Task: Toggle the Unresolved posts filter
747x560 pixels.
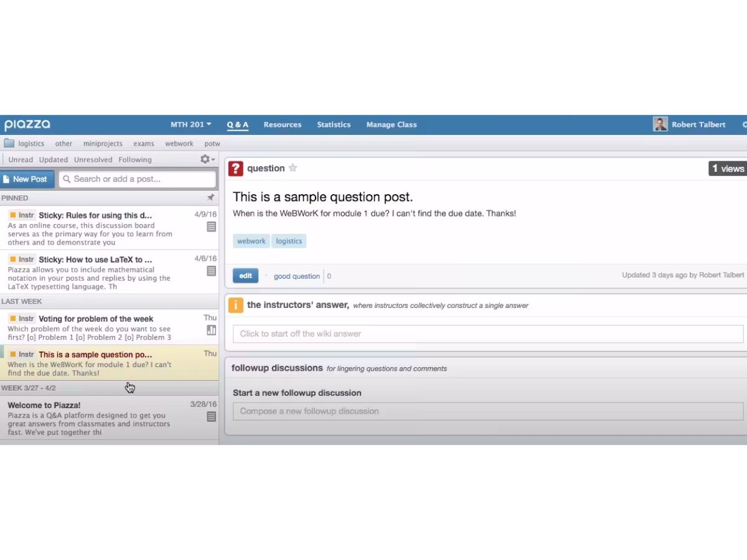Action: [x=93, y=160]
